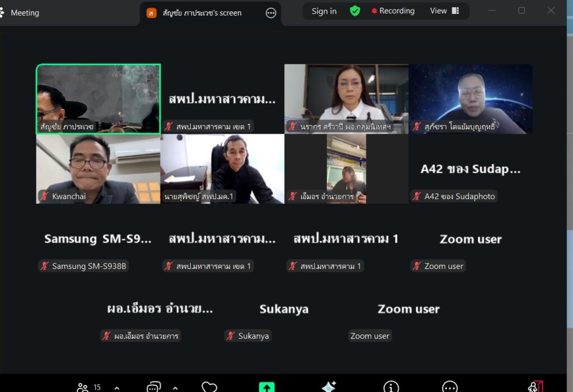Open the AI Companion sparkle icon

[328, 387]
